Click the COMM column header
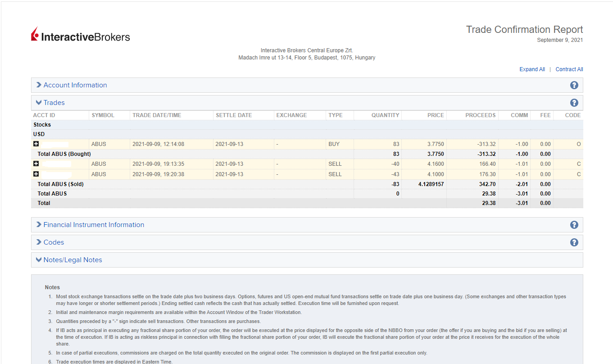The height and width of the screenshot is (364, 613). (x=519, y=115)
